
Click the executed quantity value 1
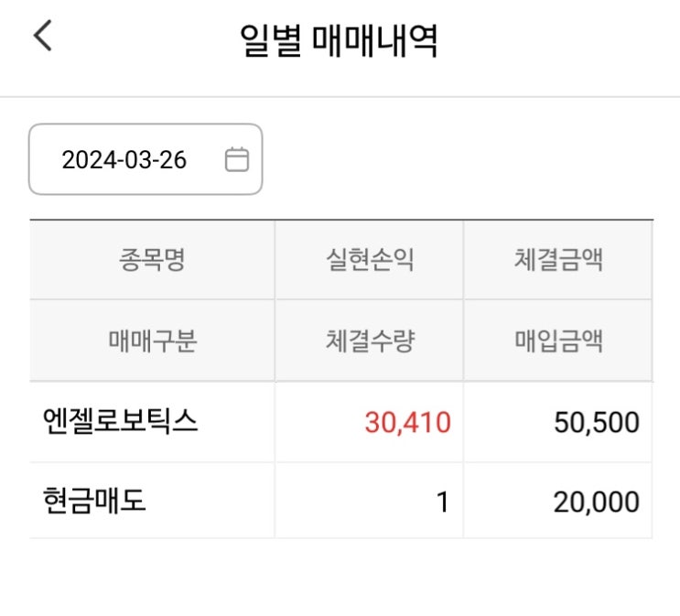point(442,503)
